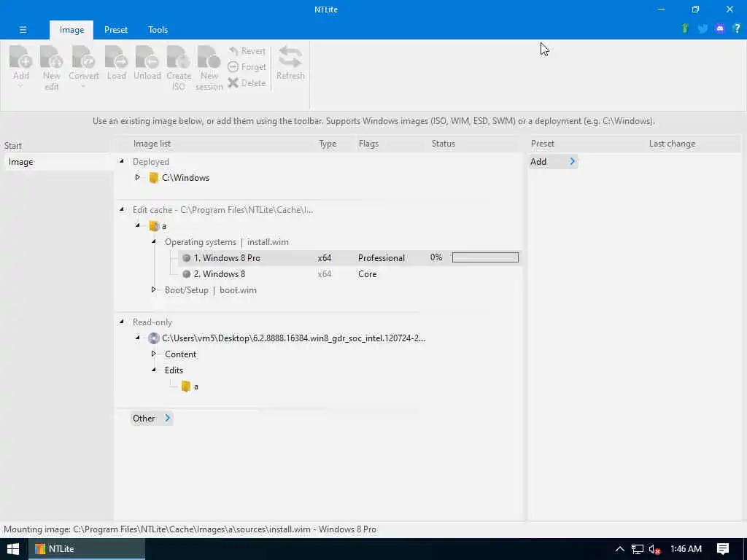Expand the Content node
Image resolution: width=747 pixels, height=560 pixels.
coord(153,354)
